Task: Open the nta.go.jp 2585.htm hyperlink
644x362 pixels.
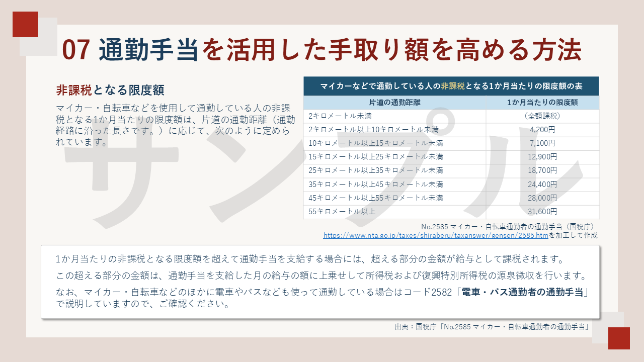Action: 435,235
